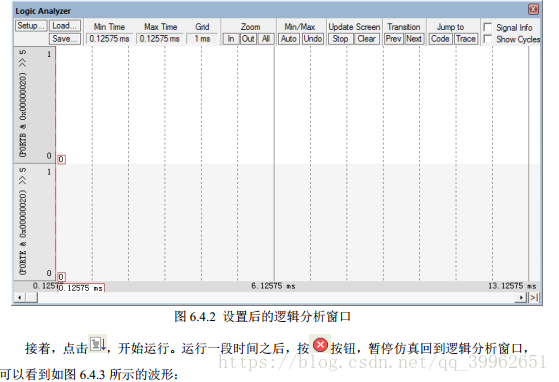Click Min/Max Auto button
Image resolution: width=559 pixels, height=382 pixels.
(x=289, y=38)
